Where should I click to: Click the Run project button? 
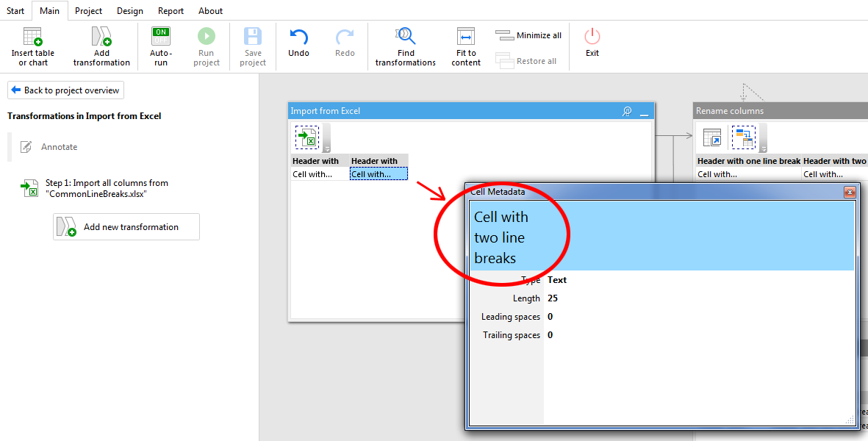[x=207, y=47]
